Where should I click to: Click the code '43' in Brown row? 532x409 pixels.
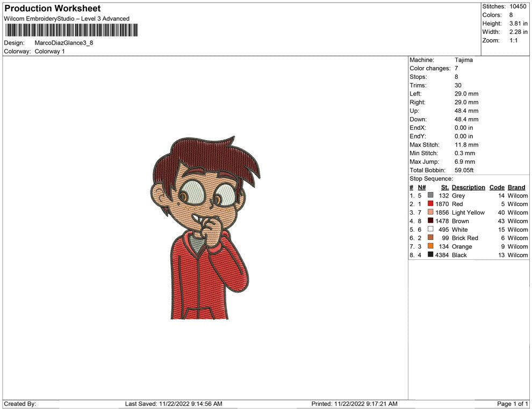pyautogui.click(x=501, y=221)
